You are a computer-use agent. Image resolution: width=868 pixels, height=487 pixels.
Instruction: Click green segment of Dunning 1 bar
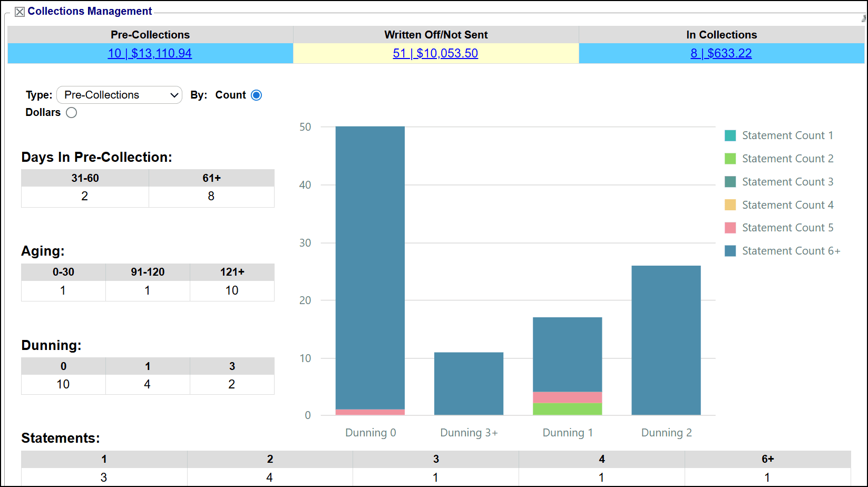point(567,409)
